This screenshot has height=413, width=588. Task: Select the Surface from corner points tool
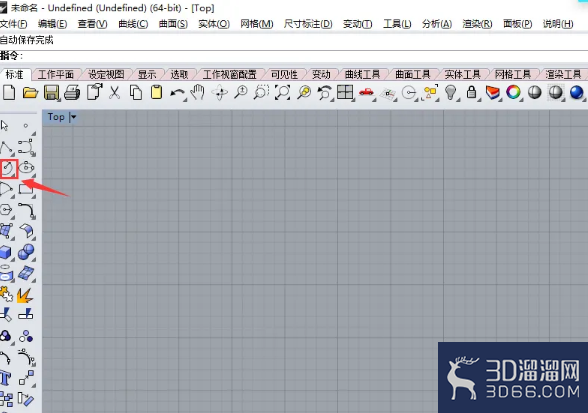pos(6,231)
